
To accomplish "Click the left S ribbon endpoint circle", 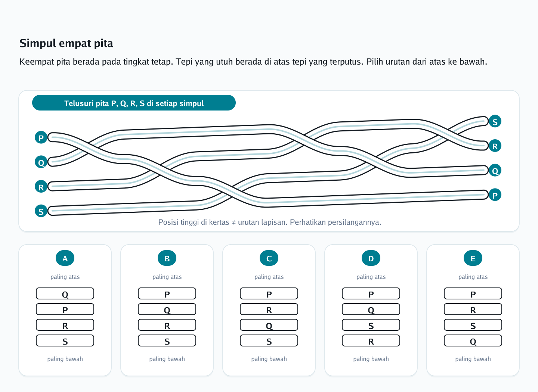I will (41, 211).
